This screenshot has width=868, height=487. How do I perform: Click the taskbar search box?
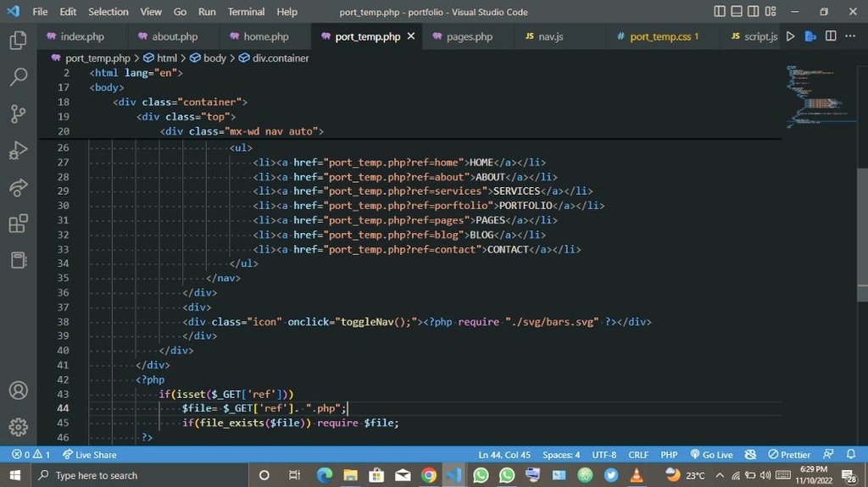tap(138, 475)
